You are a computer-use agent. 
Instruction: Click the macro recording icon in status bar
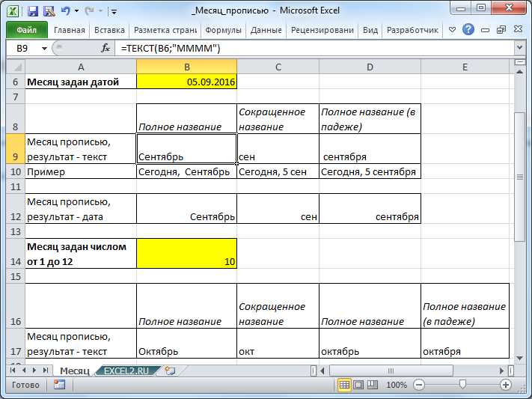tap(59, 385)
